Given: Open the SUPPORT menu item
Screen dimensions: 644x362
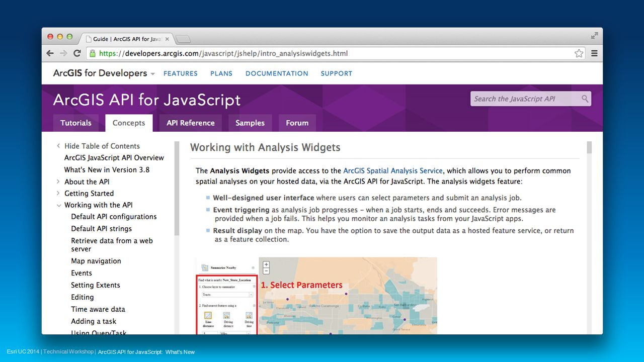Looking at the screenshot, I should (337, 73).
